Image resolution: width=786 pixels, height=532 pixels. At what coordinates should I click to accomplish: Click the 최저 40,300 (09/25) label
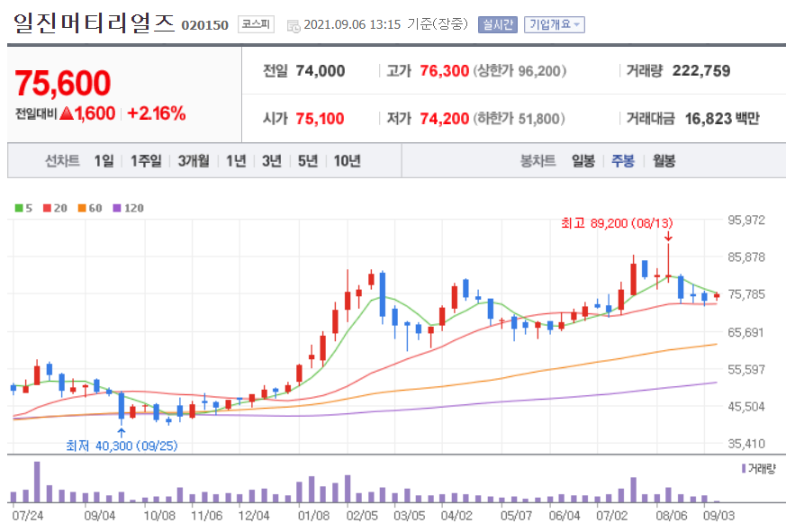tap(122, 446)
